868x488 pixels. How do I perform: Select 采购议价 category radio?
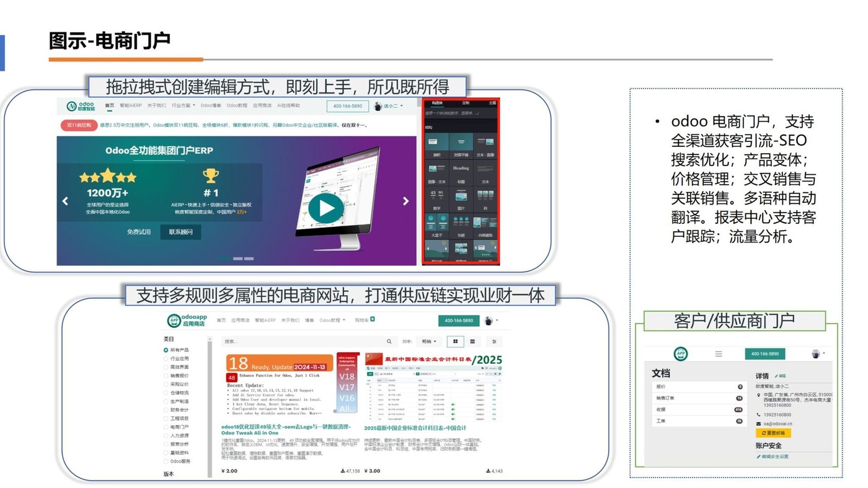pyautogui.click(x=166, y=384)
